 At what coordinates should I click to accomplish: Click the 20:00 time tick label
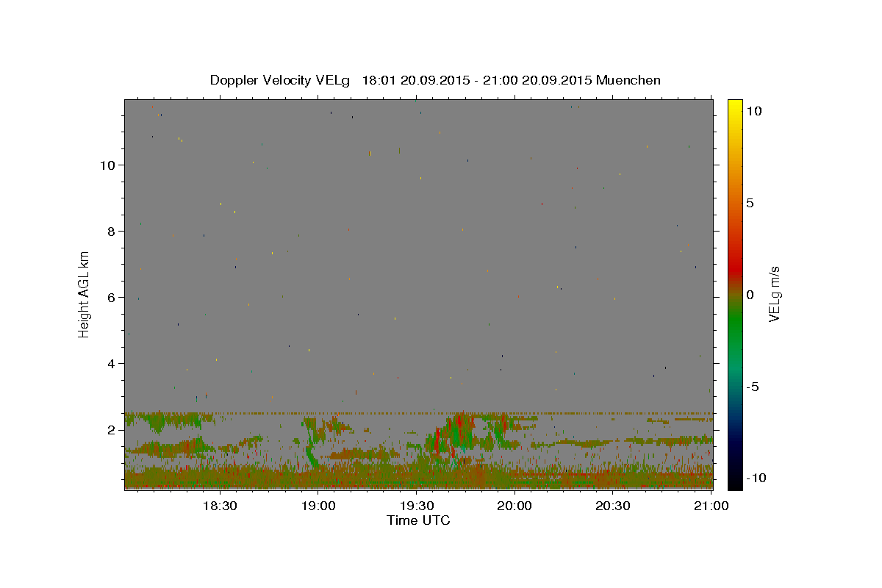coord(514,506)
